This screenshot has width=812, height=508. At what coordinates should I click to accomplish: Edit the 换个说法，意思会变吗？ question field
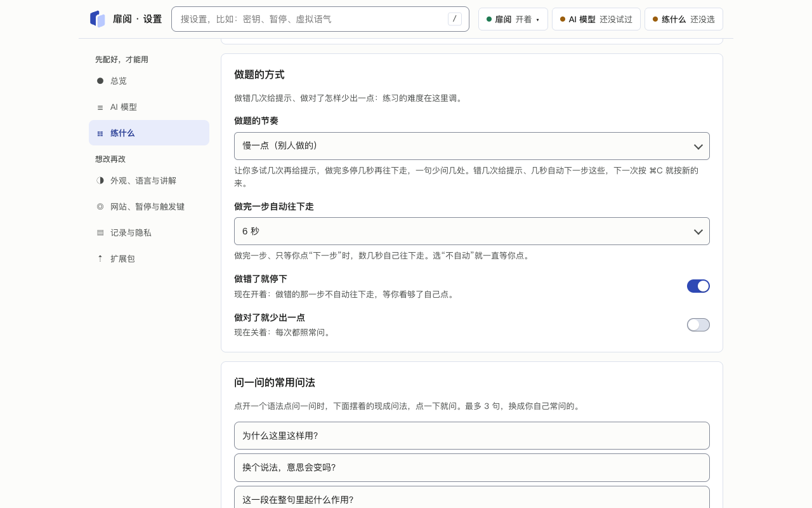pos(472,467)
